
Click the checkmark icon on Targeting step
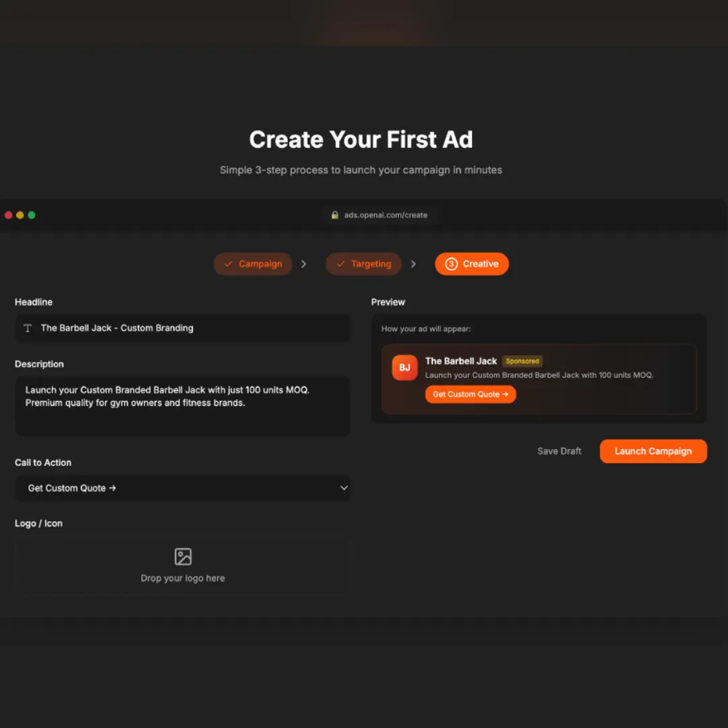[341, 264]
